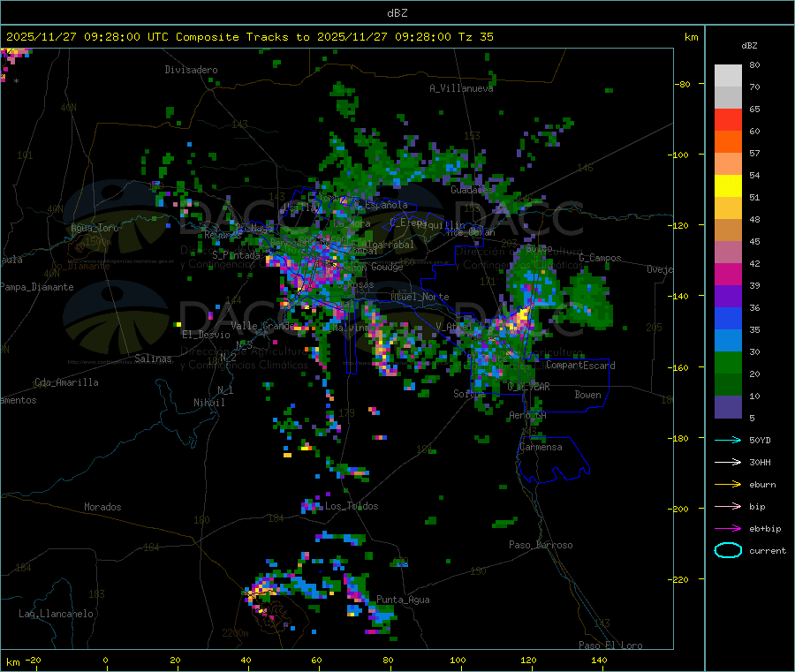The width and height of the screenshot is (795, 672).
Task: Click the 'S_Pintada' map label
Action: [236, 255]
